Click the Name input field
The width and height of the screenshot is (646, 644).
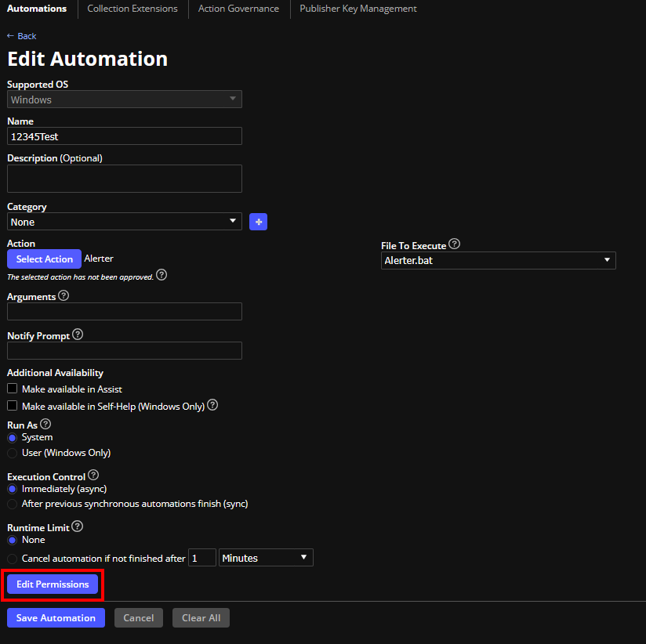pos(124,136)
